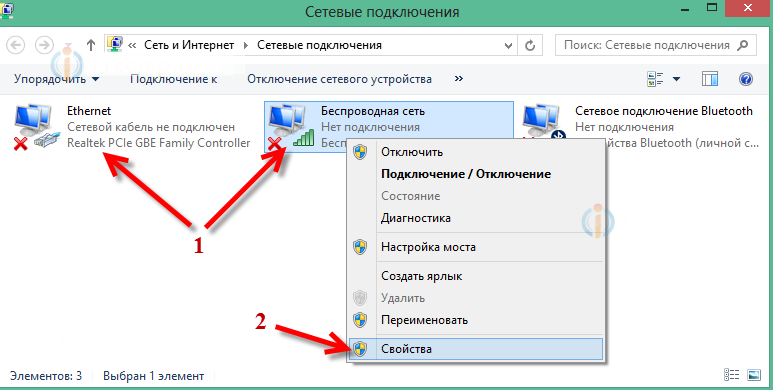Choose Настройка моста in the context menu

[475, 247]
